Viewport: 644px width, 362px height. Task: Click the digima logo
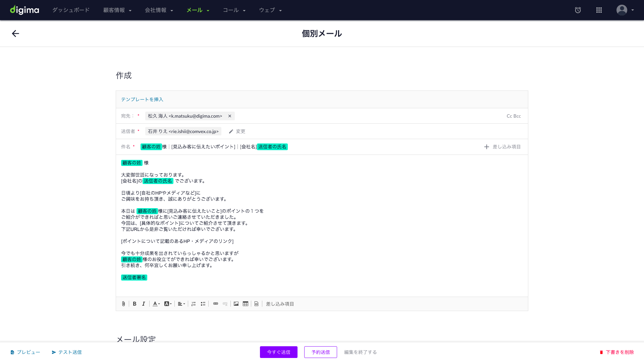pyautogui.click(x=24, y=10)
